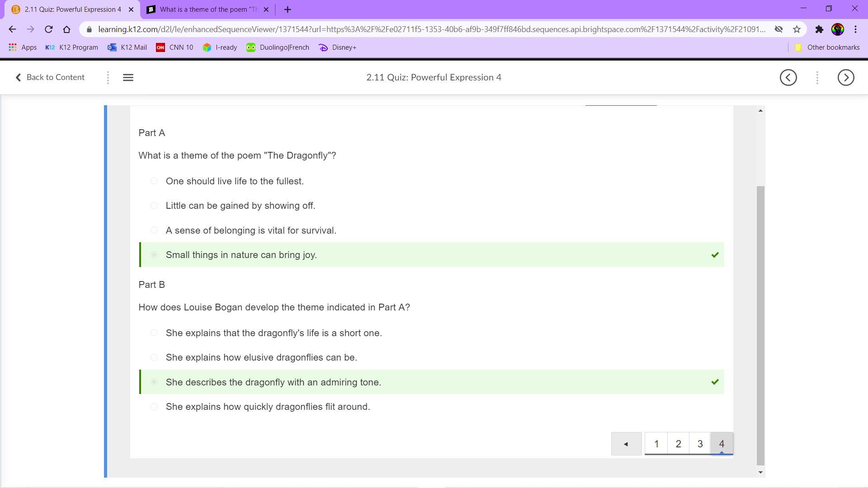Go to quiz page 2
This screenshot has height=488, width=868.
point(678,444)
